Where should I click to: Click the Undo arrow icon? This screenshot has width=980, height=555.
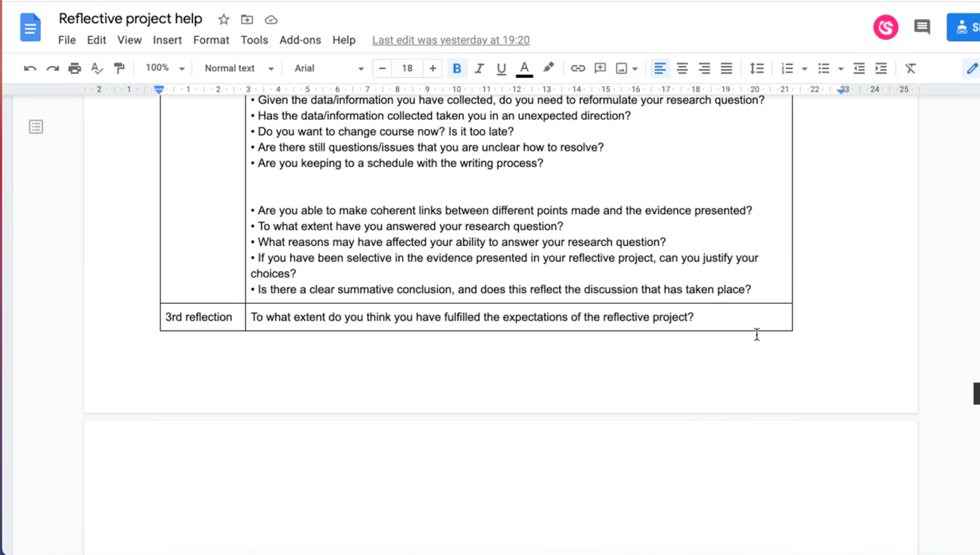30,68
